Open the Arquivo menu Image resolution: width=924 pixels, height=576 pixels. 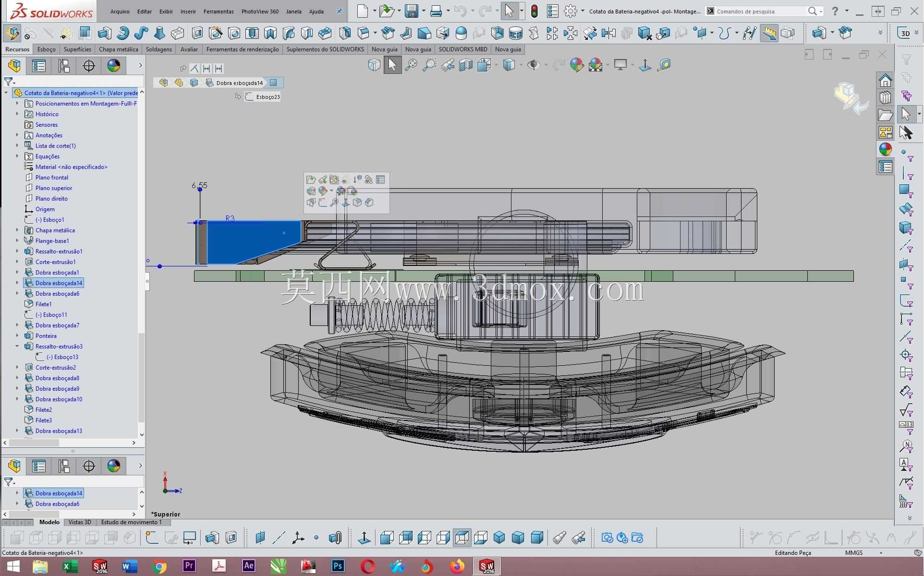(120, 12)
